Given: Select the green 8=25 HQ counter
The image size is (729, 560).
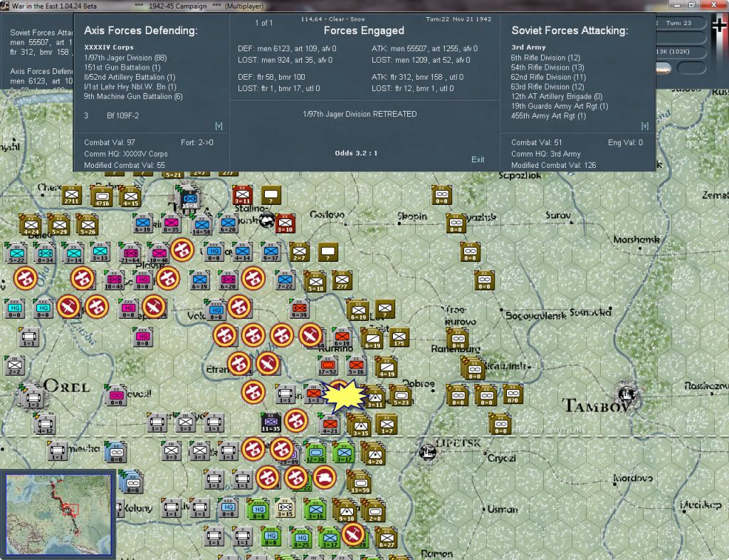Looking at the screenshot, I should tap(301, 538).
